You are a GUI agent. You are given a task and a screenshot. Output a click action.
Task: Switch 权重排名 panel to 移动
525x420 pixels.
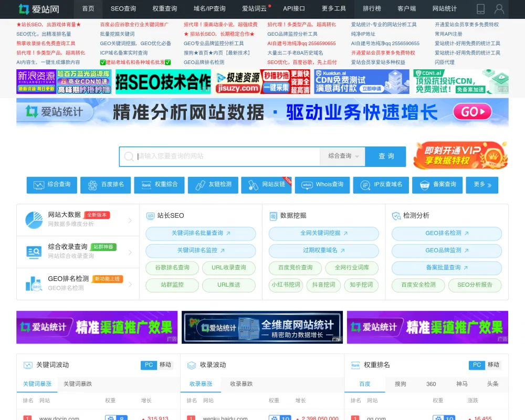point(493,365)
